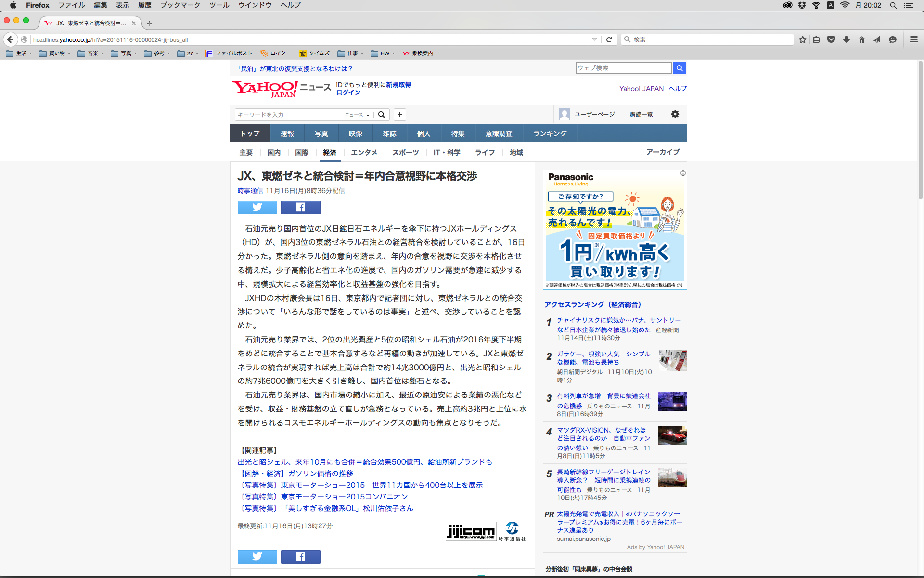This screenshot has width=924, height=578.
Task: Select the IT・科学 category tab
Action: 447,152
